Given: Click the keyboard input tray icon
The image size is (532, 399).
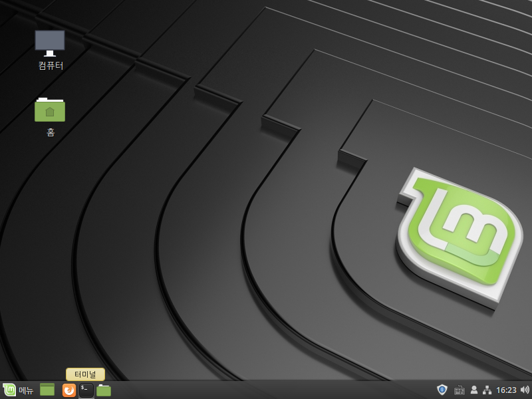Looking at the screenshot, I should point(459,390).
